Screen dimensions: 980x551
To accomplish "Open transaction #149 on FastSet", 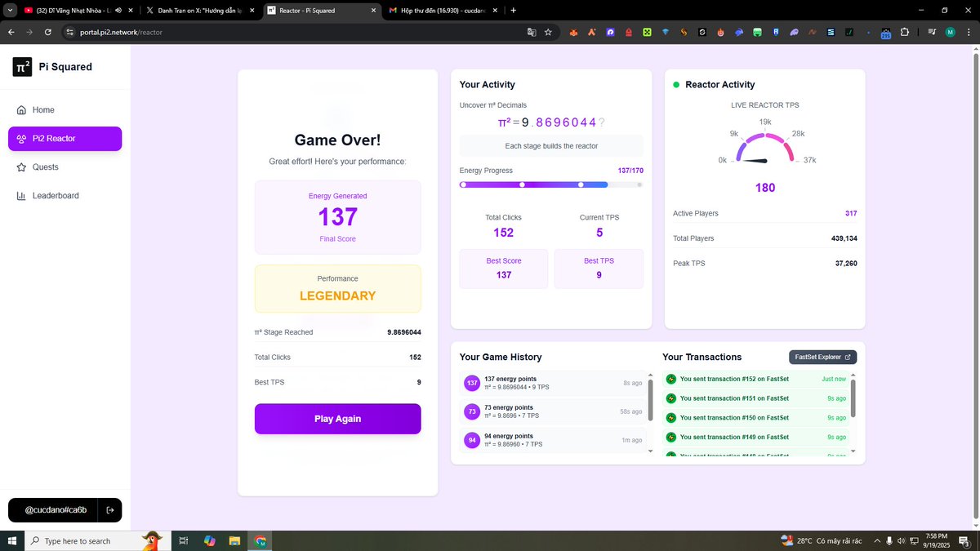I will pyautogui.click(x=755, y=438).
